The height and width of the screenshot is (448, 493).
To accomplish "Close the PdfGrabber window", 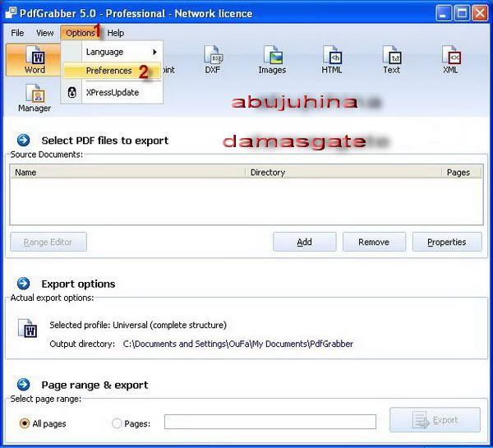I will point(480,13).
